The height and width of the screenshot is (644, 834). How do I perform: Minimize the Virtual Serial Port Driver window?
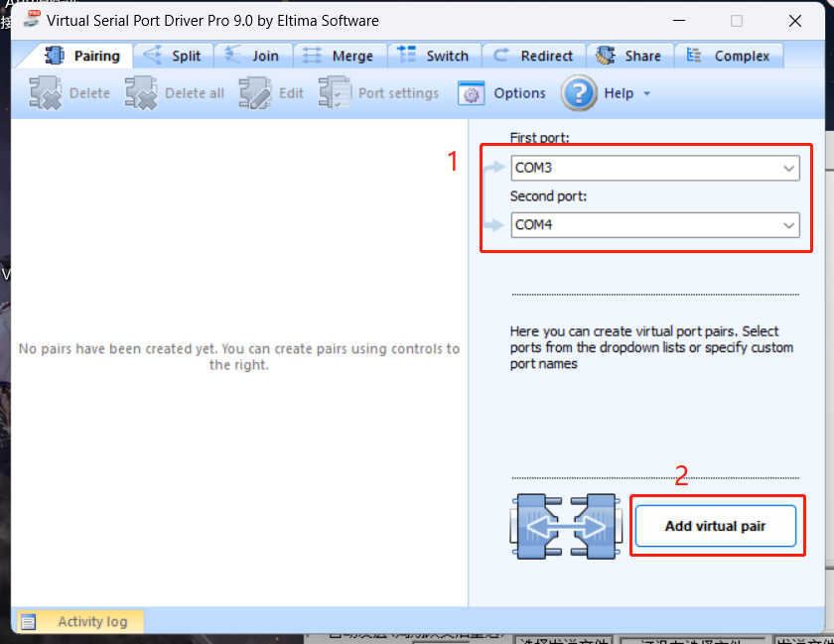pyautogui.click(x=679, y=21)
